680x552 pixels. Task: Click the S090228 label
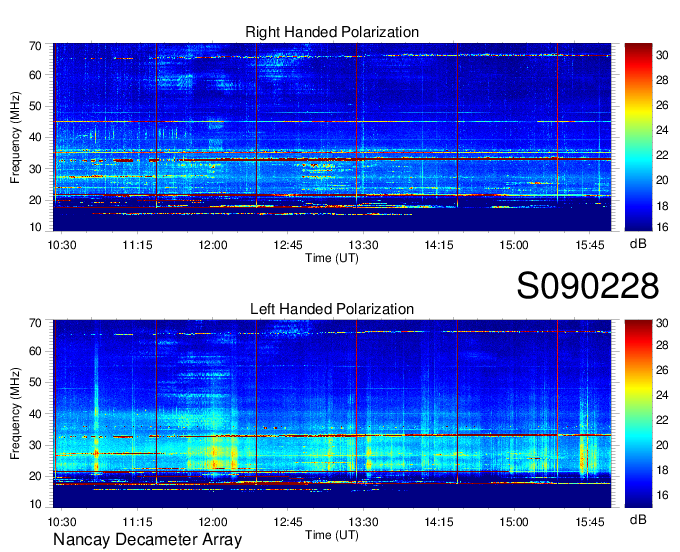point(588,286)
